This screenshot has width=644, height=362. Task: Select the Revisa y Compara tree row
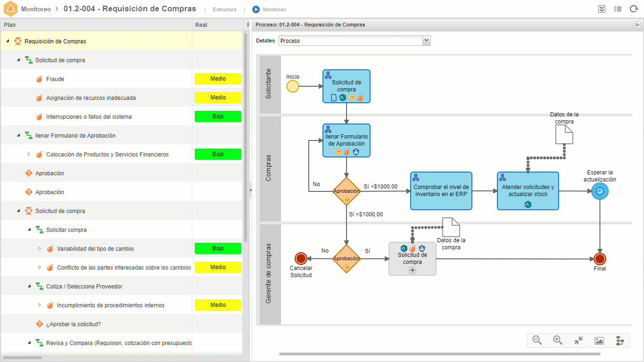tap(121, 343)
